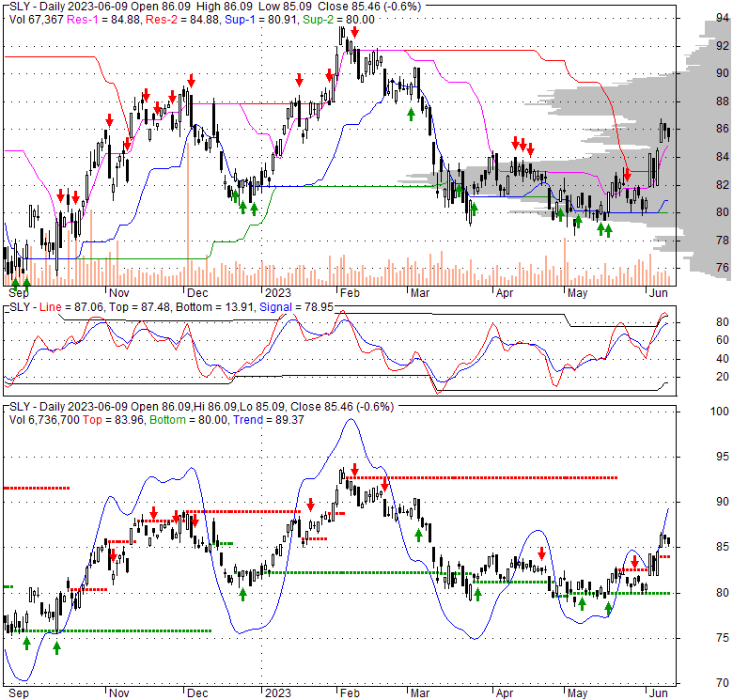Click green buy arrow in early March, bottom chart
The height and width of the screenshot is (700, 733).
click(x=418, y=535)
